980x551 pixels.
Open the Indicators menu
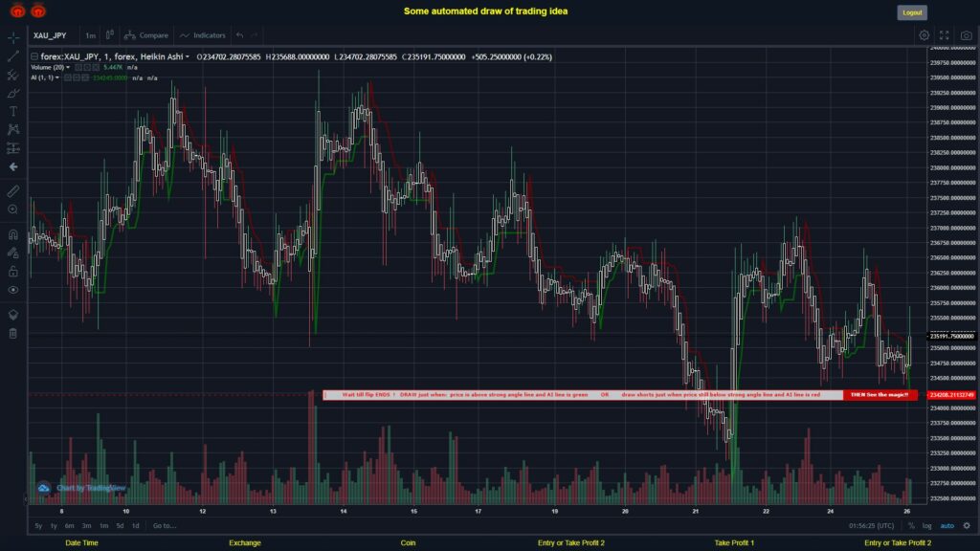point(203,35)
